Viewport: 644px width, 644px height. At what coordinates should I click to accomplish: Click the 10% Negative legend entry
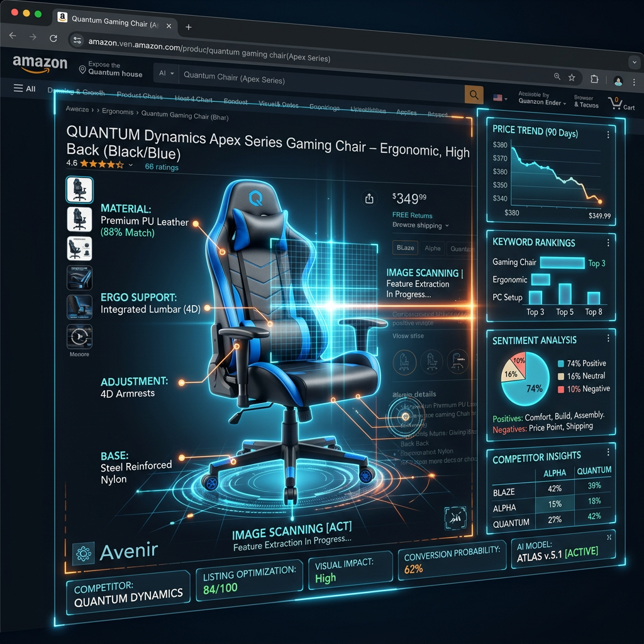pyautogui.click(x=584, y=389)
